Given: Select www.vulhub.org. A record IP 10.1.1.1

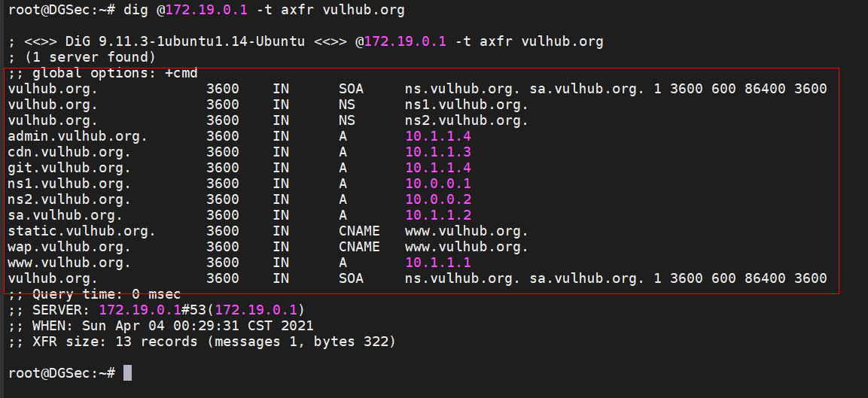Looking at the screenshot, I should click(x=438, y=263).
